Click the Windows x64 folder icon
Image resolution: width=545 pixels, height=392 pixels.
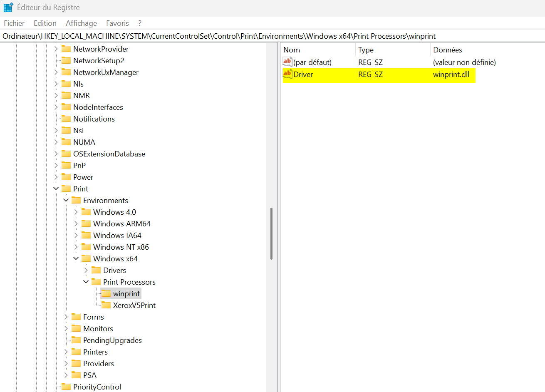coord(86,258)
